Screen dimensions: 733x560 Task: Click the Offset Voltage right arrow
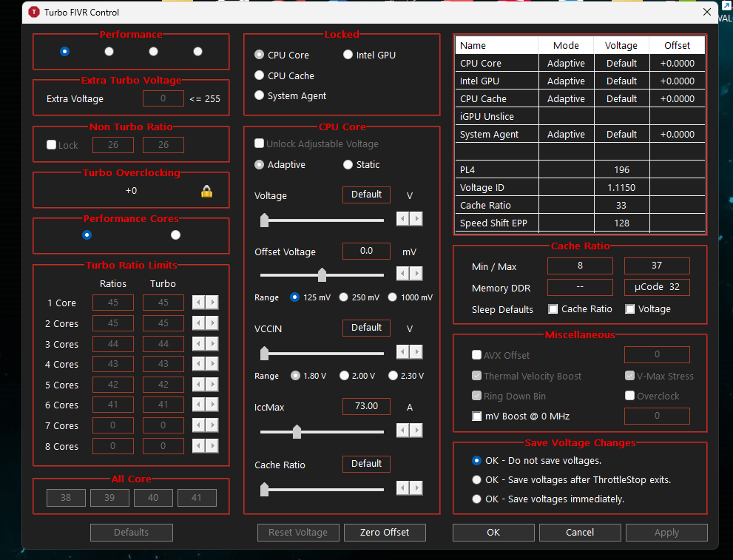pos(416,273)
